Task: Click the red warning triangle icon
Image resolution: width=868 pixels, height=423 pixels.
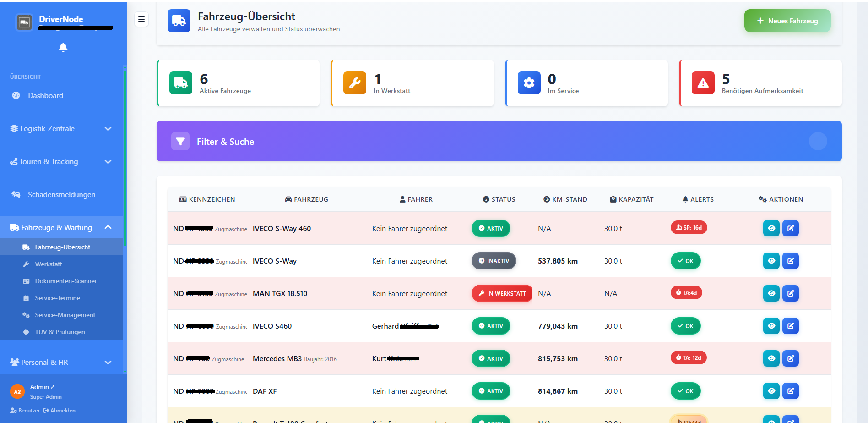Action: pyautogui.click(x=703, y=83)
